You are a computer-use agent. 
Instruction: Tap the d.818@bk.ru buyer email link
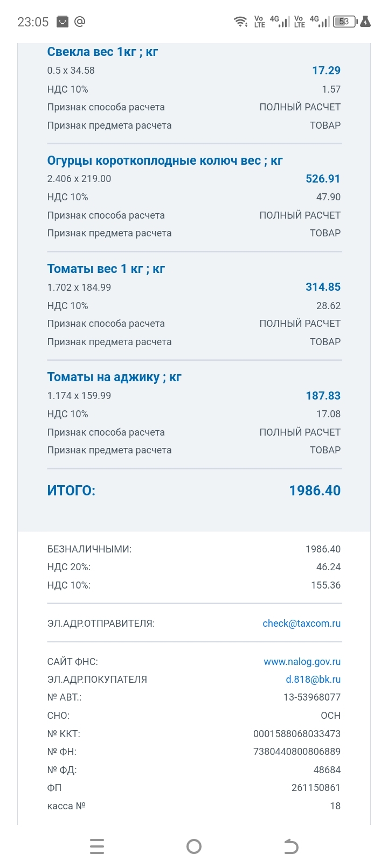pyautogui.click(x=313, y=680)
